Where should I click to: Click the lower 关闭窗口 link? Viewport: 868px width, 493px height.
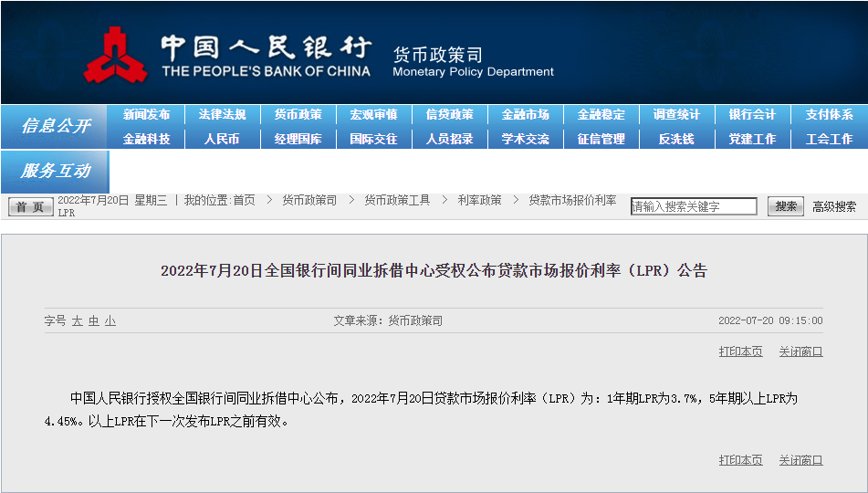click(x=801, y=460)
